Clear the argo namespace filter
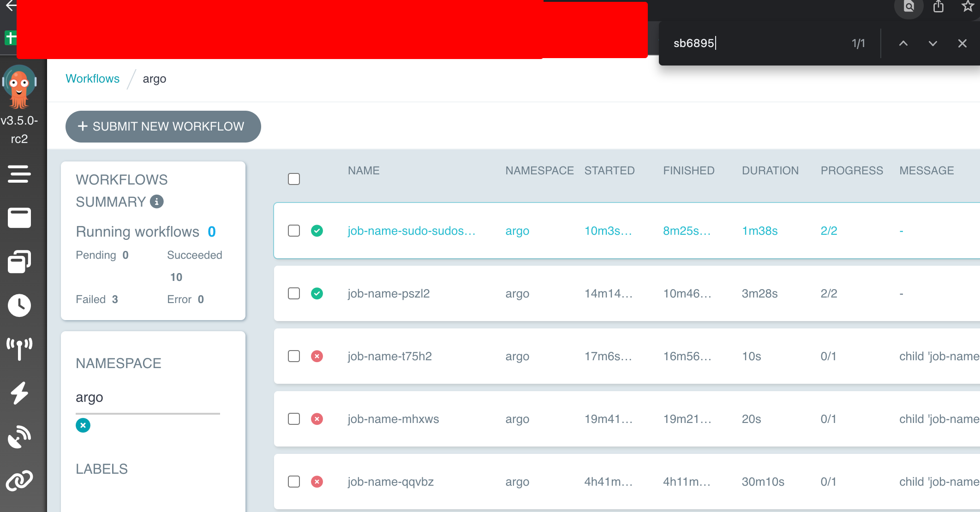 click(83, 425)
